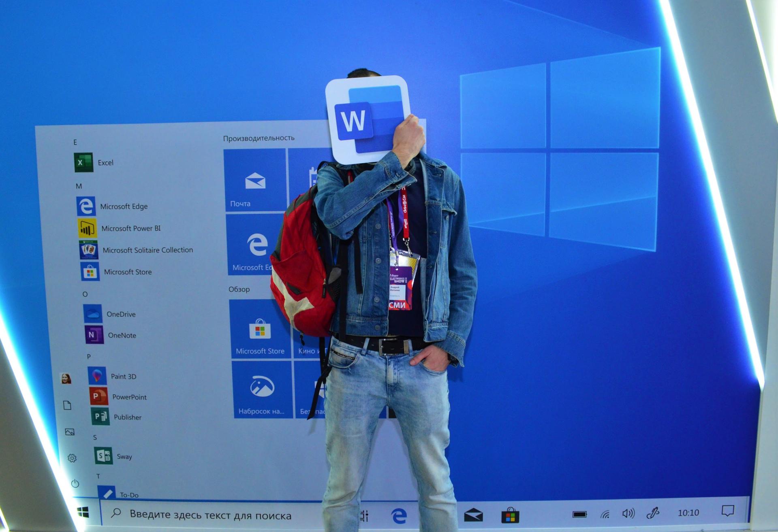The image size is (778, 532).
Task: Click the 10:10 taskbar clock
Action: pyautogui.click(x=688, y=513)
